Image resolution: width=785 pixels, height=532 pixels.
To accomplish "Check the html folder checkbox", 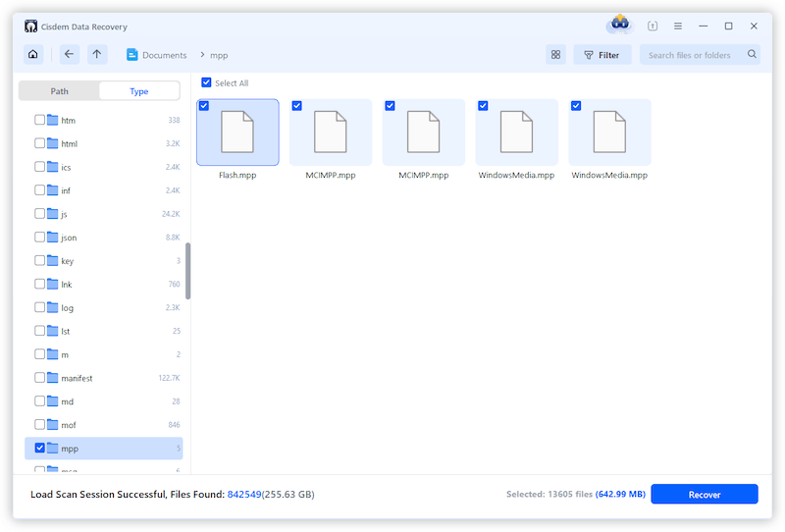I will [x=39, y=143].
